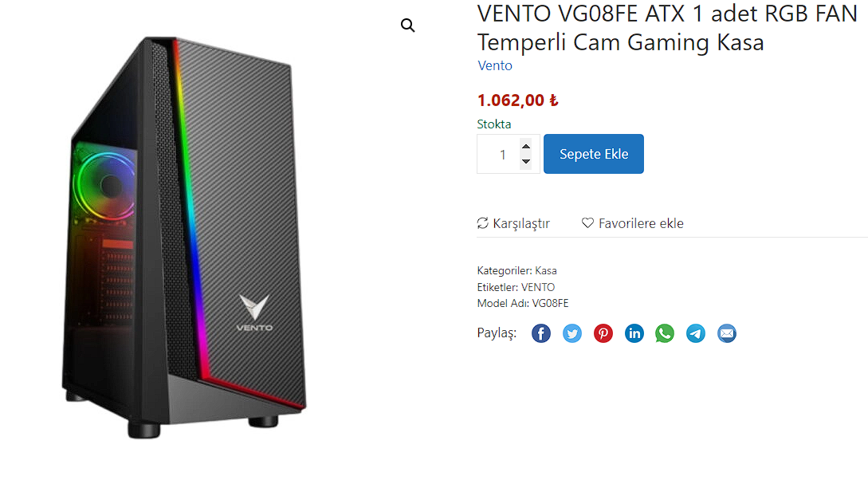
Task: Open the magnifier zoom icon on product image
Action: [x=408, y=26]
